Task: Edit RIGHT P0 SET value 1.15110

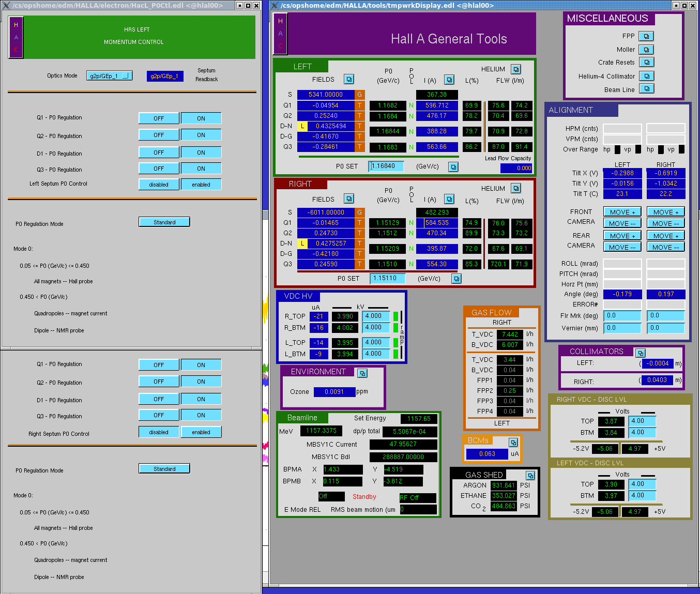Action: [x=388, y=278]
